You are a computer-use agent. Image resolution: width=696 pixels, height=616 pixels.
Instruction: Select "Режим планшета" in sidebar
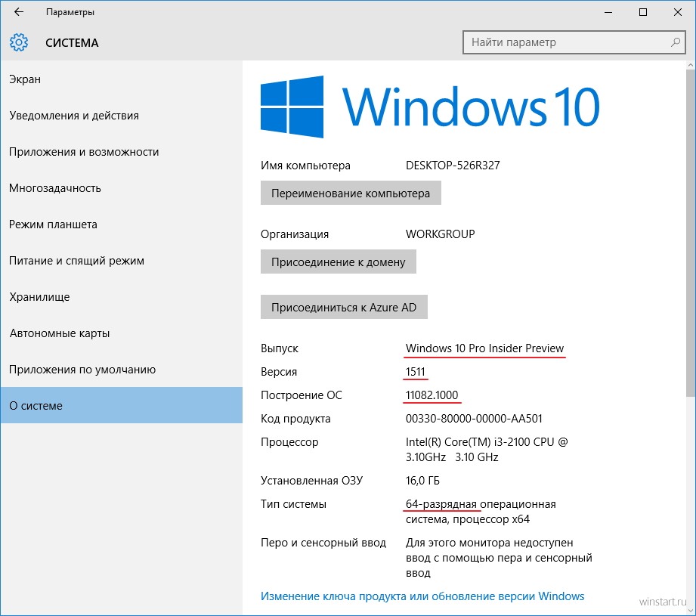[121, 224]
